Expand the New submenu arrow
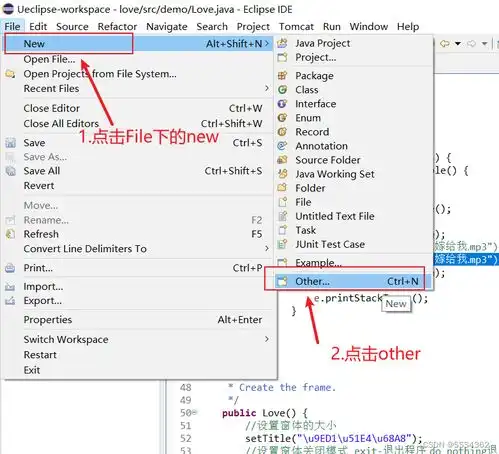The width and height of the screenshot is (499, 454). 267,44
